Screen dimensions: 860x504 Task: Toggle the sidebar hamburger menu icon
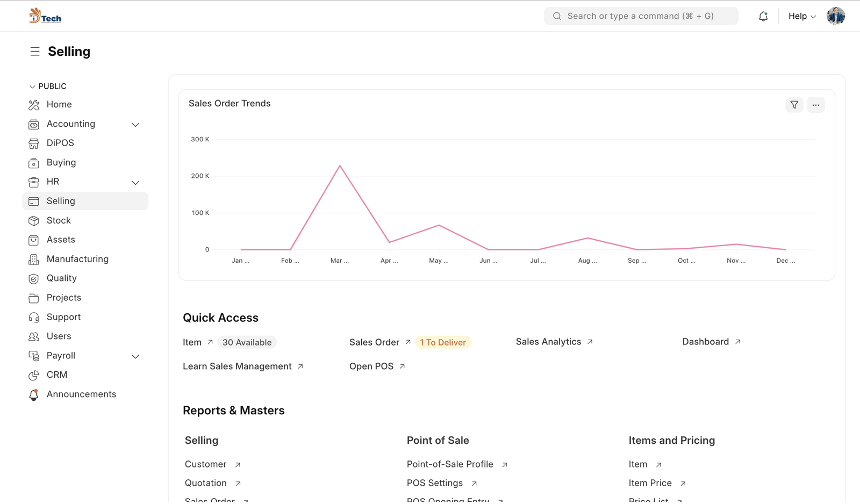point(35,52)
